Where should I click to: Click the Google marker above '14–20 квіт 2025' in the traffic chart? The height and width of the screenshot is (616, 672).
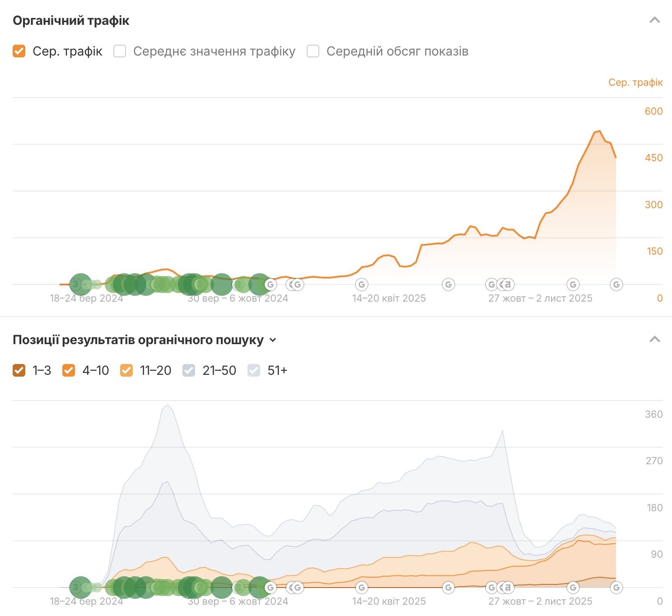tap(361, 285)
